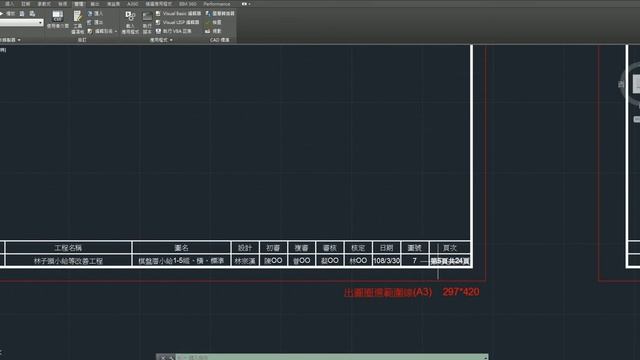Select the Manage ribbon tab
The image size is (640, 360).
tap(78, 4)
